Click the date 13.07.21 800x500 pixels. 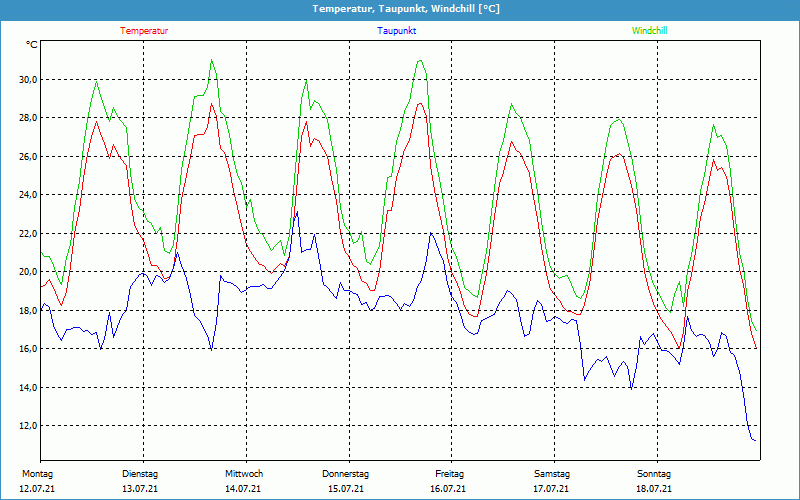coord(140,489)
